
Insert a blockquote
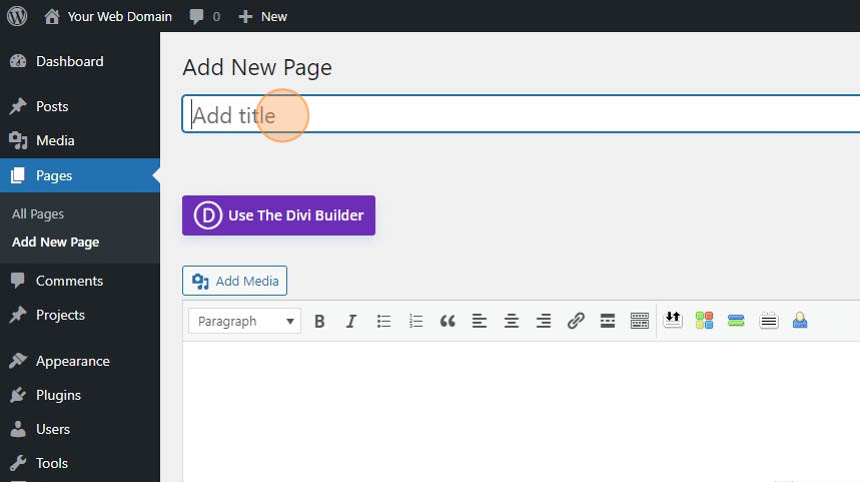click(x=448, y=321)
